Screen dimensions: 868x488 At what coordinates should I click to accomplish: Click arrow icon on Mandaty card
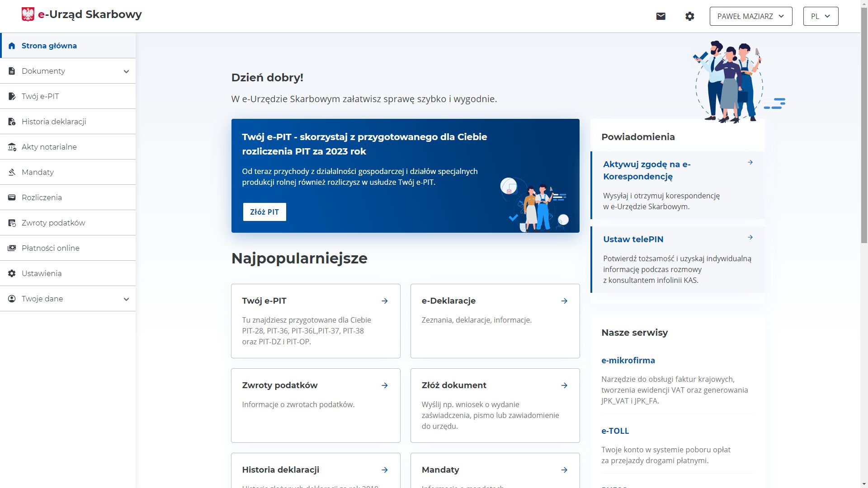[x=564, y=470]
